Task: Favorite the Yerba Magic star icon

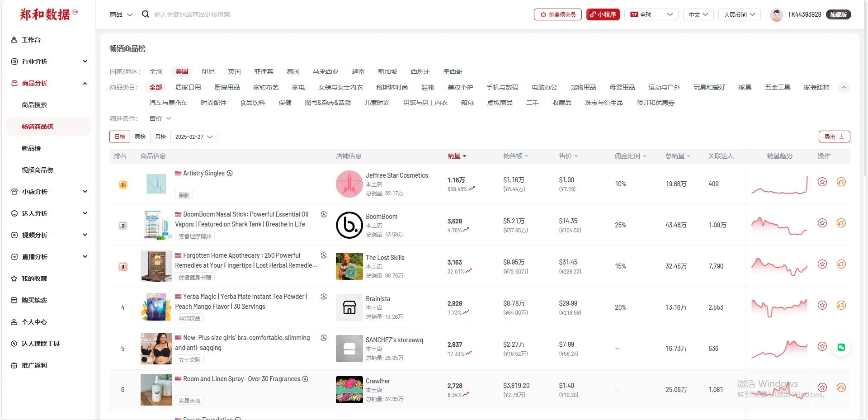Action: point(822,305)
